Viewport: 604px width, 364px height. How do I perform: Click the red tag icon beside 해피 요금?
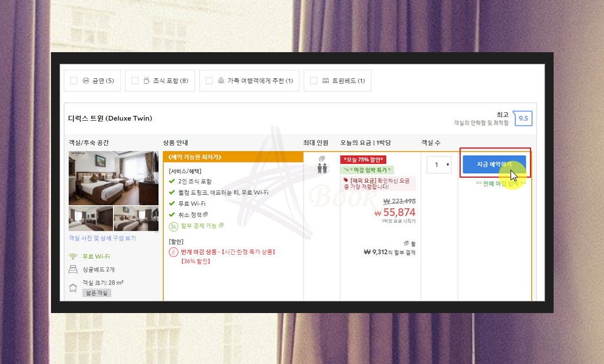(x=345, y=180)
